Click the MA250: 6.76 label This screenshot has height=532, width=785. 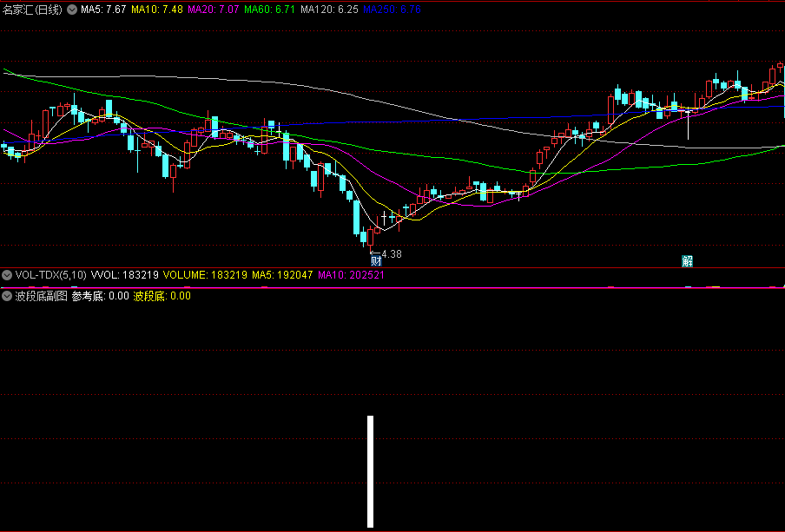click(392, 10)
